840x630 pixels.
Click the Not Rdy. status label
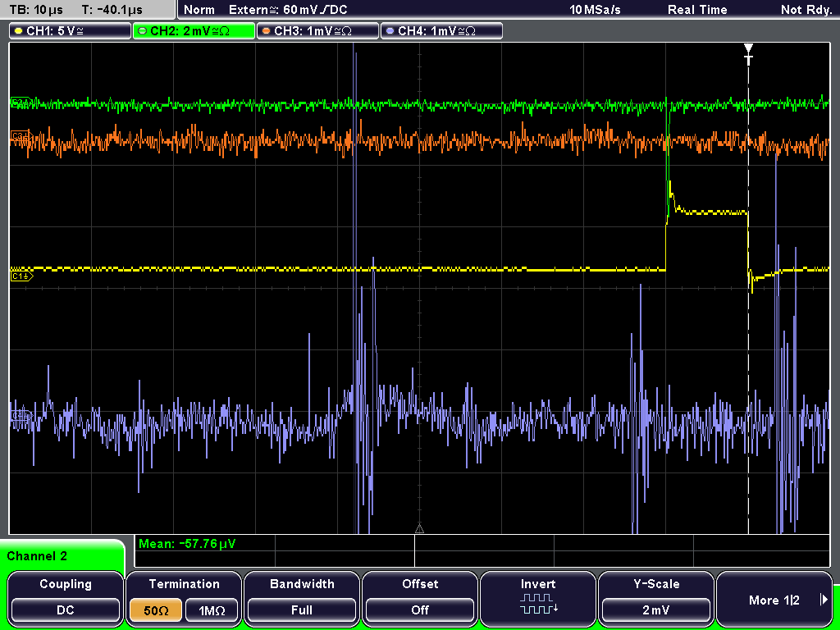click(x=806, y=10)
